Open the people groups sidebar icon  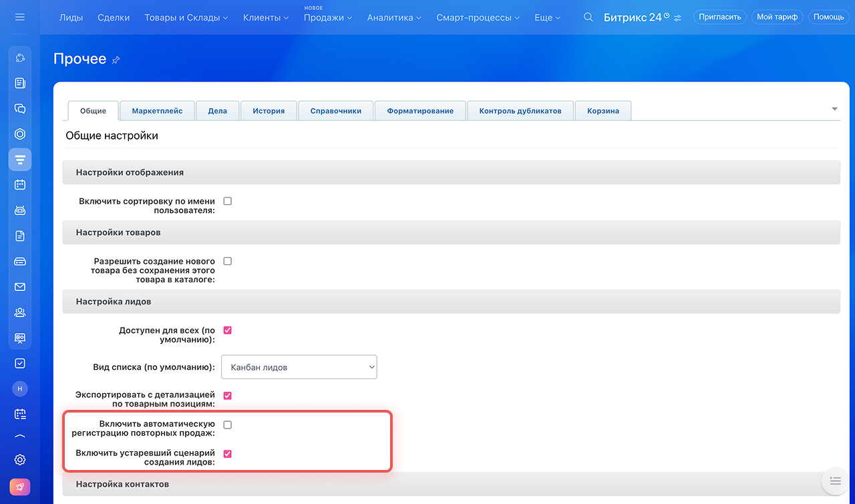coord(20,312)
